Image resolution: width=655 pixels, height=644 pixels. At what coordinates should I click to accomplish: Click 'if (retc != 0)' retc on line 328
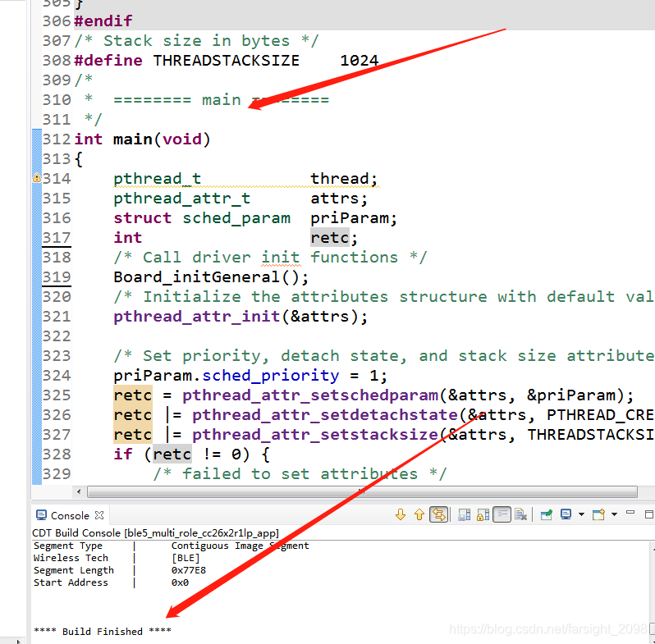(x=172, y=454)
